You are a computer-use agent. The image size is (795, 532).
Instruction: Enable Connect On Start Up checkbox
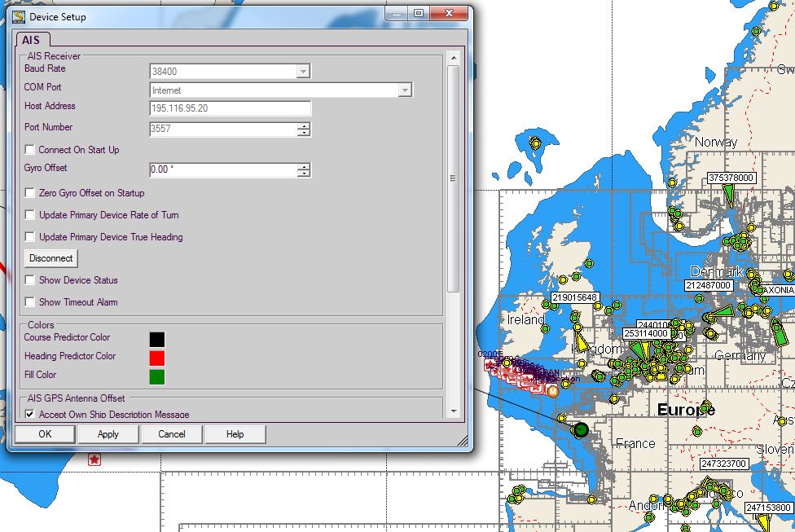tap(30, 150)
